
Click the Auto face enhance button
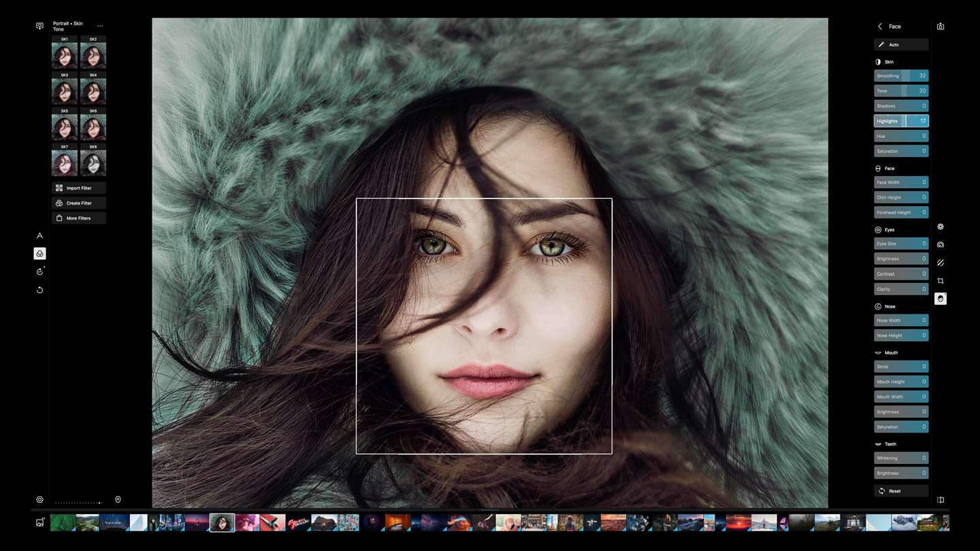(901, 45)
